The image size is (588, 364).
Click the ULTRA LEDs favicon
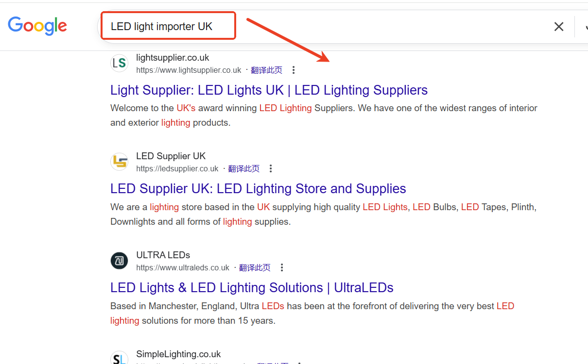[x=119, y=261]
